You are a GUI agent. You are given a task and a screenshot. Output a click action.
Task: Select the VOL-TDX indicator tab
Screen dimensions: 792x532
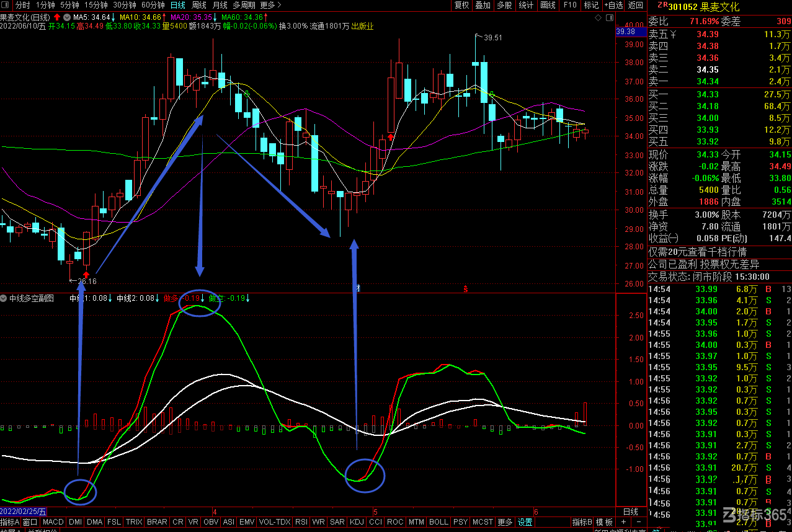(x=275, y=522)
